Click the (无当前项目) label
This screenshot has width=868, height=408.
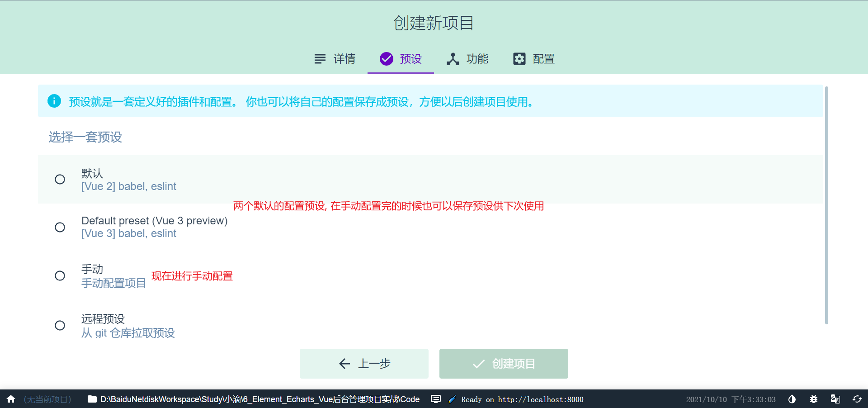coord(47,399)
